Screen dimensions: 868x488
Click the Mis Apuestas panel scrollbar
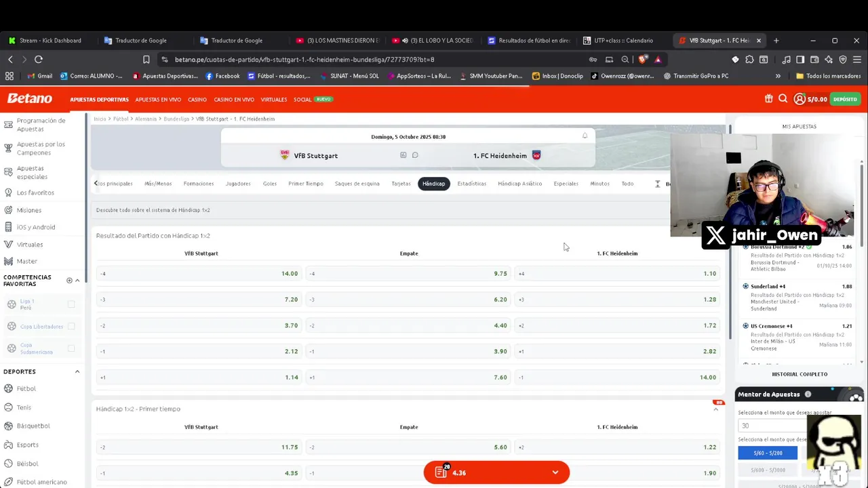pos(862,203)
